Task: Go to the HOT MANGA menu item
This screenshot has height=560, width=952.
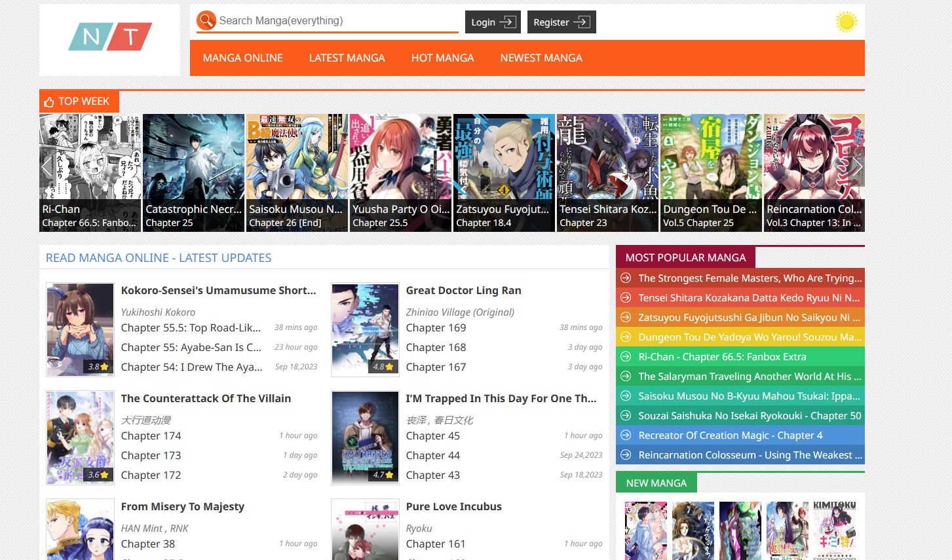Action: 442,58
